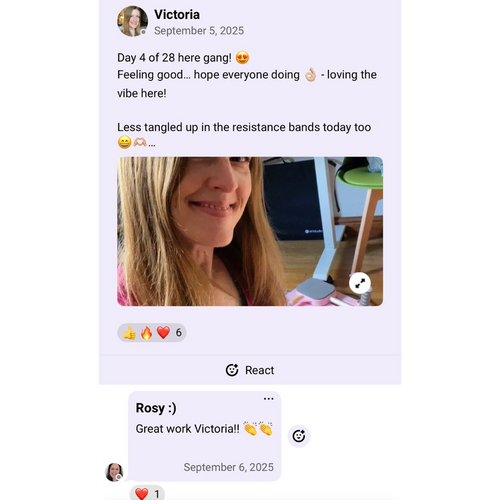Click the React button under Victoria's post

pyautogui.click(x=250, y=370)
